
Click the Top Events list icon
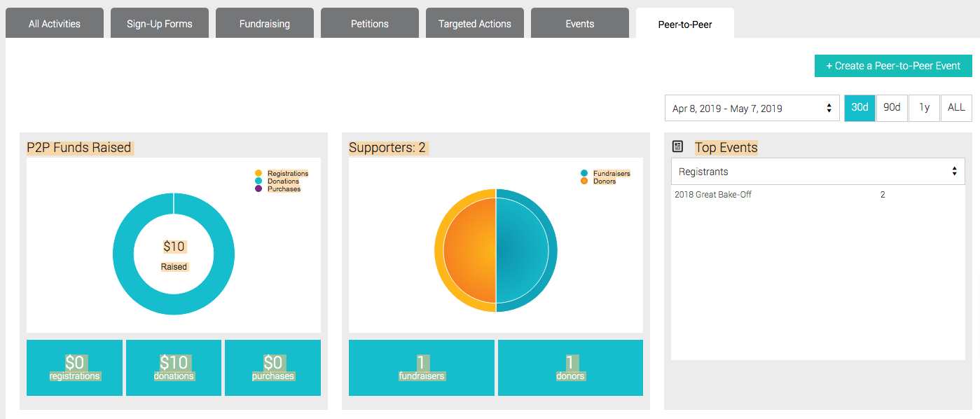click(677, 146)
